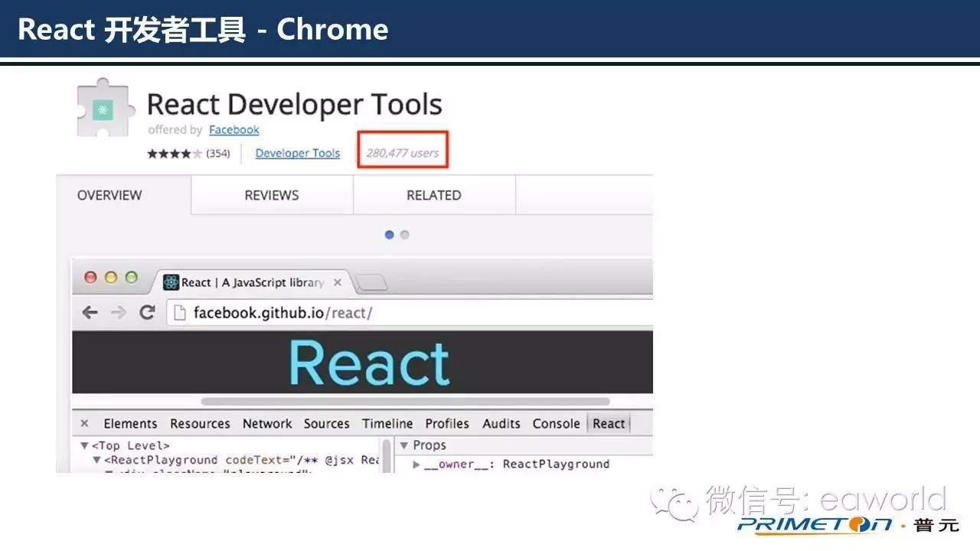Click the green maximize window button
The image size is (980, 551).
coord(132,278)
